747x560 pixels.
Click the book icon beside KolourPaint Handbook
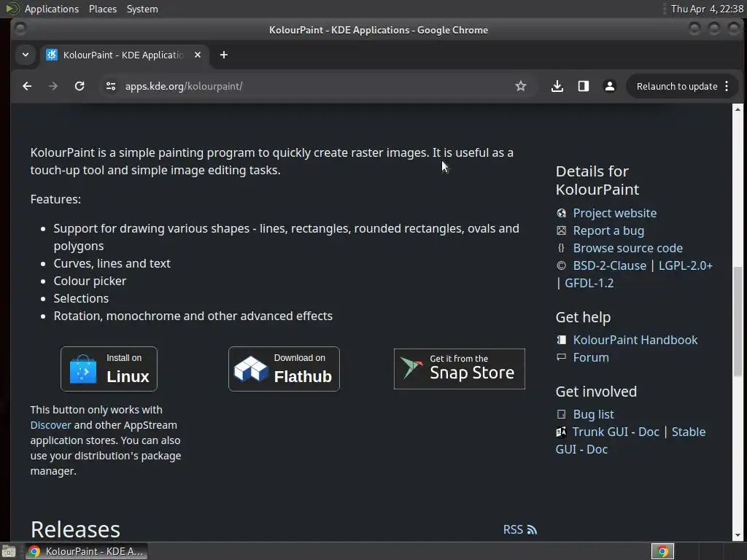coord(561,340)
